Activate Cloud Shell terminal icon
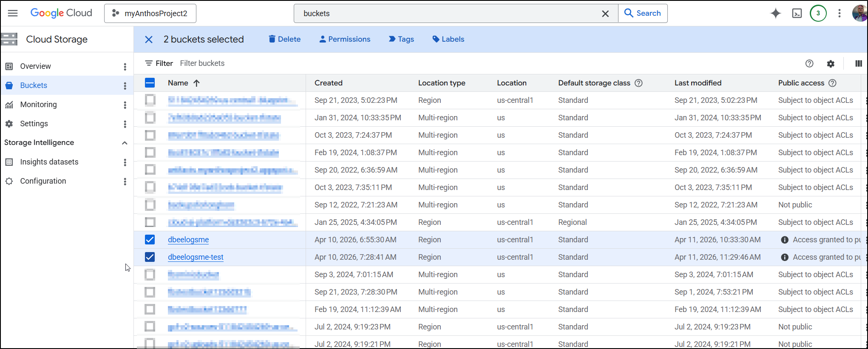Screen dimensions: 868x349 797,13
